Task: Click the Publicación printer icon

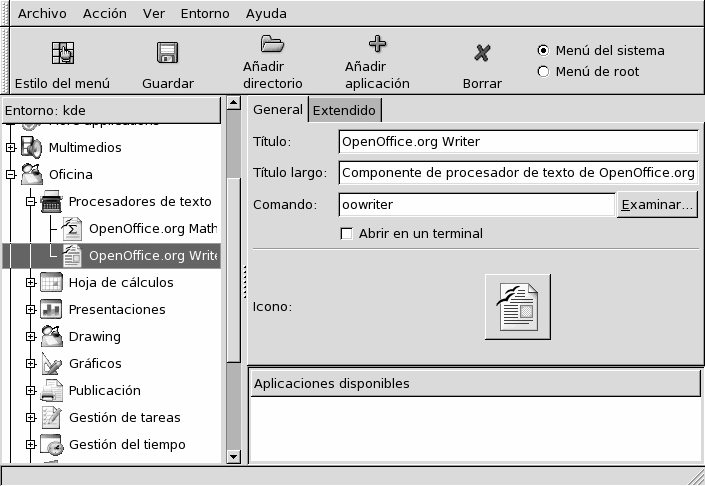Action: coord(51,390)
